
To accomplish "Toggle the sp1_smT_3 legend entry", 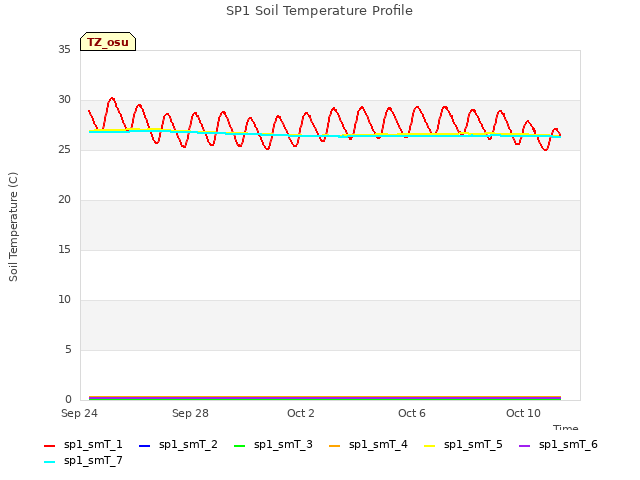I will click(x=273, y=444).
